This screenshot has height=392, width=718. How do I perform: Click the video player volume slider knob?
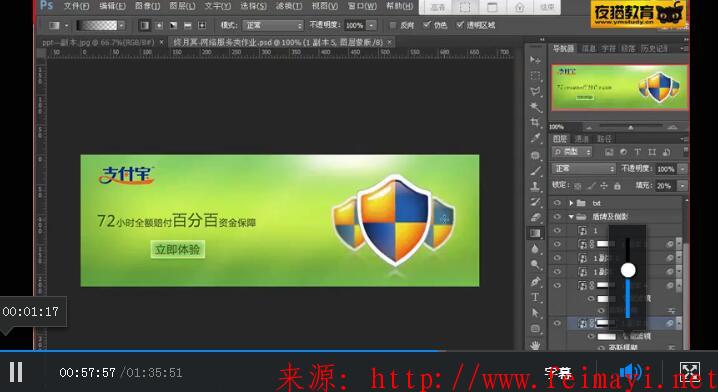628,270
